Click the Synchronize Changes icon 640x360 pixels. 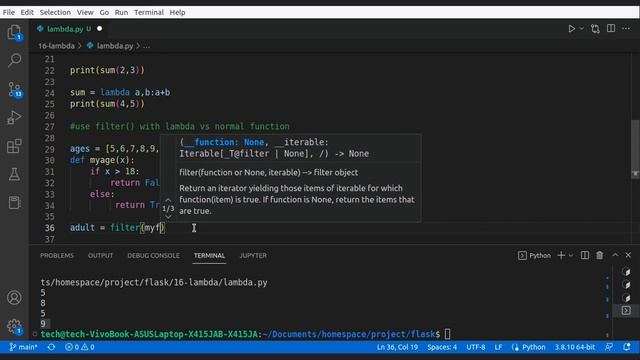point(51,347)
